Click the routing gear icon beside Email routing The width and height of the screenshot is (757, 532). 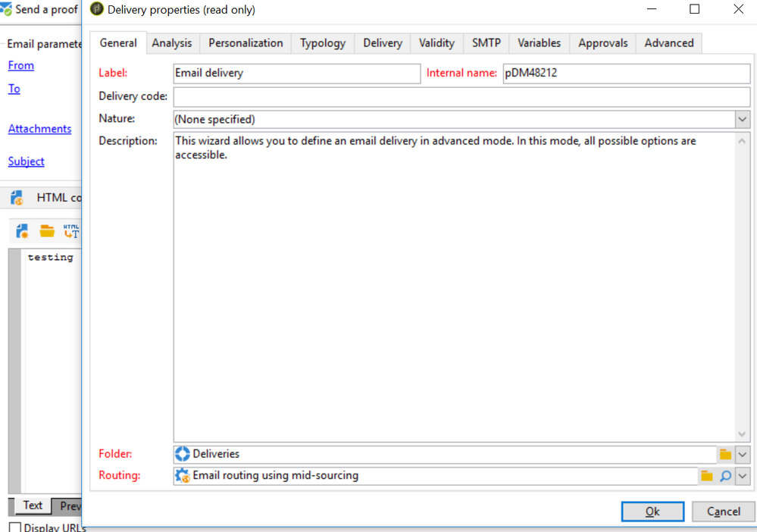[x=183, y=476]
